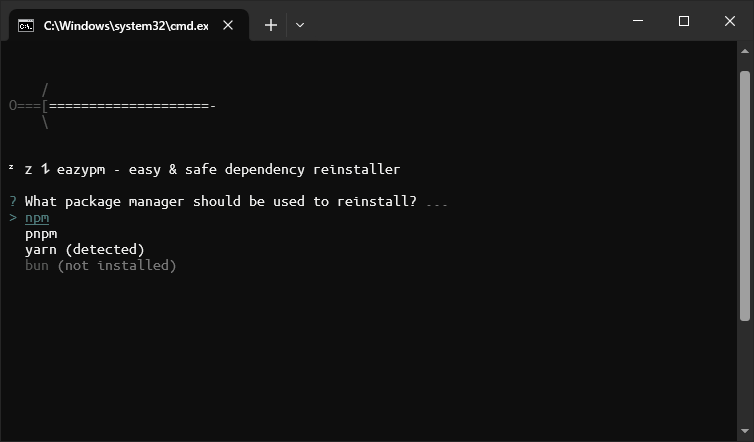Click the cmd icon in the tab
This screenshot has height=442, width=754.
pos(26,25)
